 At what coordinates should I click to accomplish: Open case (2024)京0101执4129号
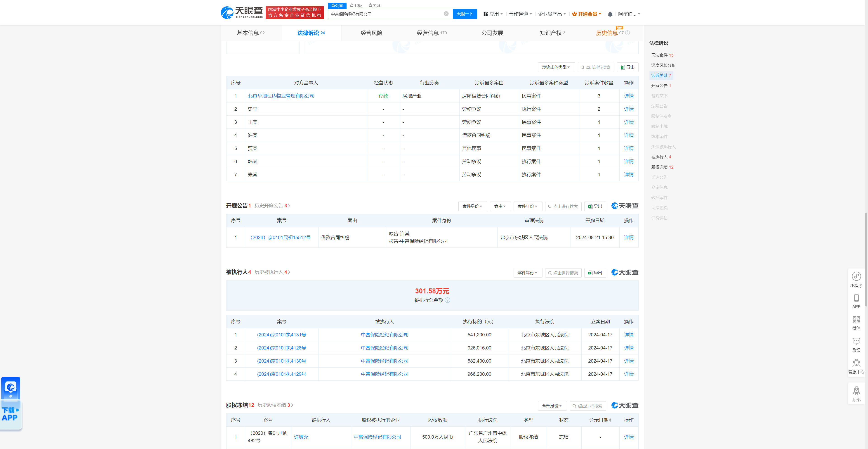pos(281,374)
